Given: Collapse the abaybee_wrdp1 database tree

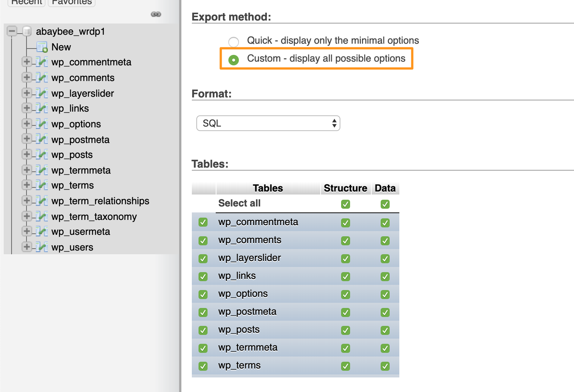Looking at the screenshot, I should [x=12, y=31].
